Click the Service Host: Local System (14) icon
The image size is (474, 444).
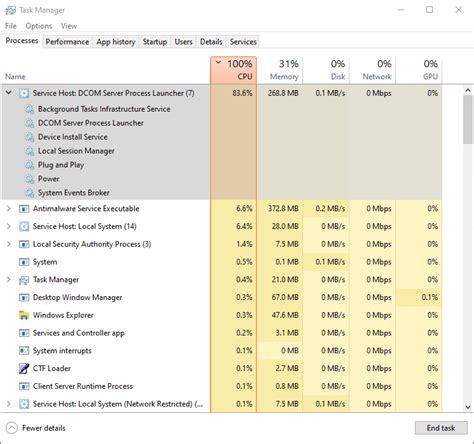click(x=24, y=226)
